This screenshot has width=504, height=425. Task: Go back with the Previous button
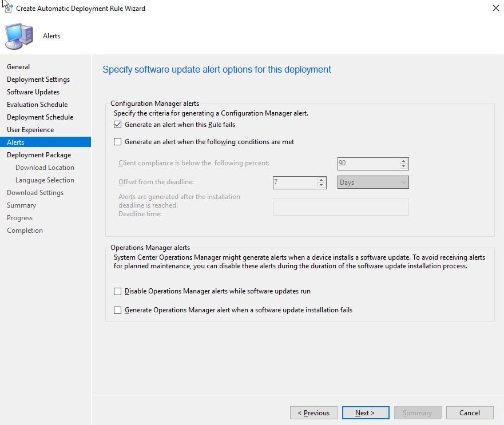[x=313, y=413]
